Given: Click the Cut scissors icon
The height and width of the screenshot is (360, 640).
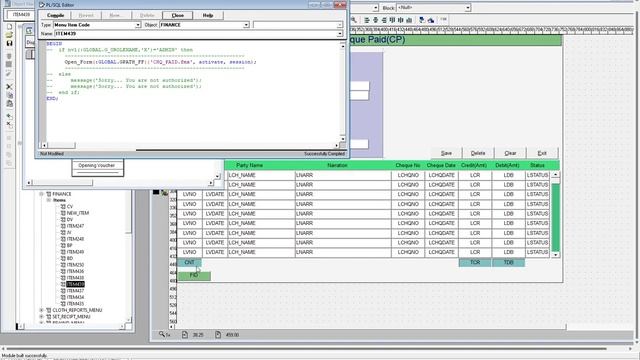Looking at the screenshot, I should coord(9,87).
